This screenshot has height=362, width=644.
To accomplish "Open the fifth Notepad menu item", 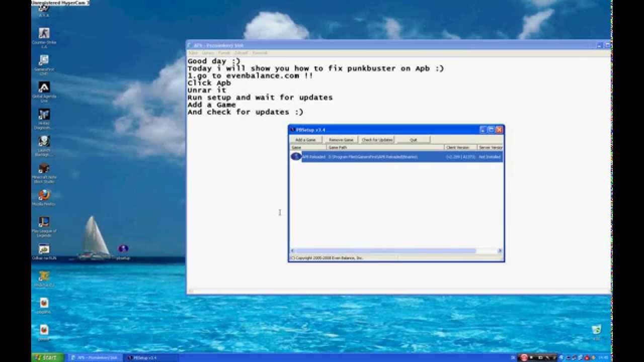I will click(x=260, y=53).
